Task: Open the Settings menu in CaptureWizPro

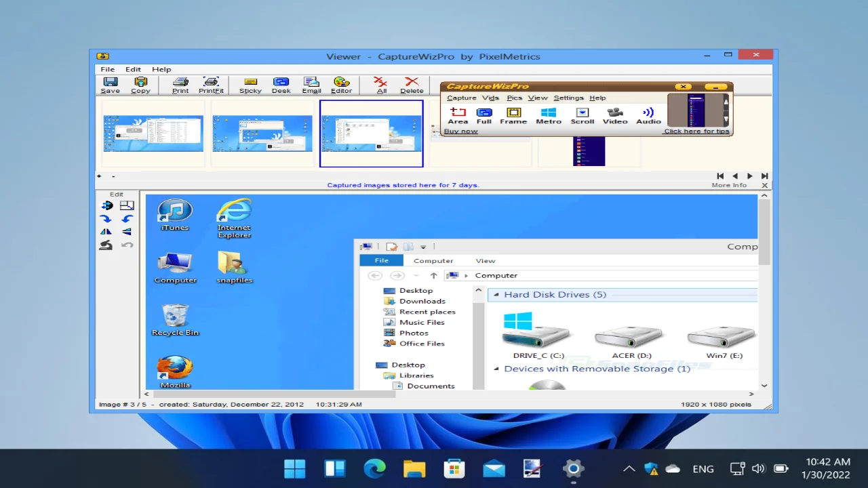Action: 568,98
